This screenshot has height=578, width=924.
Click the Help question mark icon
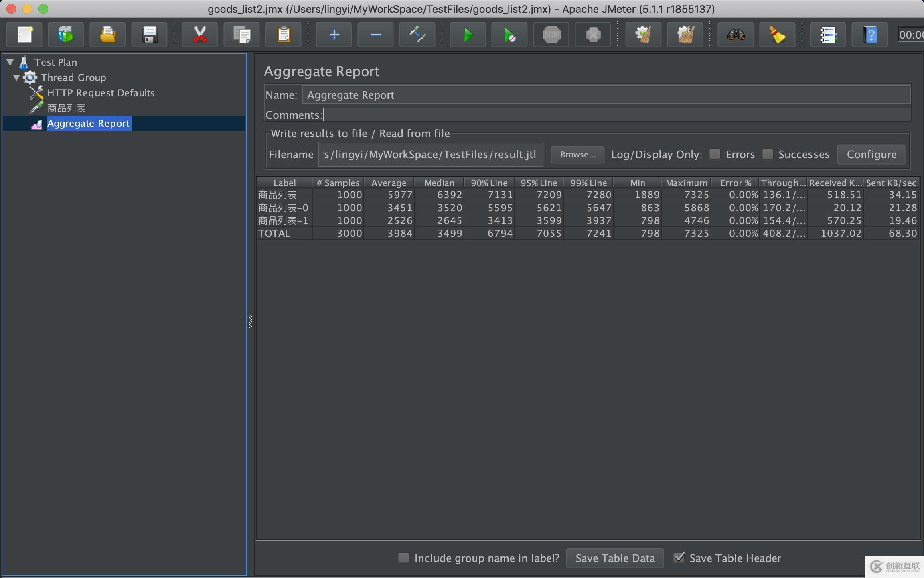coord(869,35)
